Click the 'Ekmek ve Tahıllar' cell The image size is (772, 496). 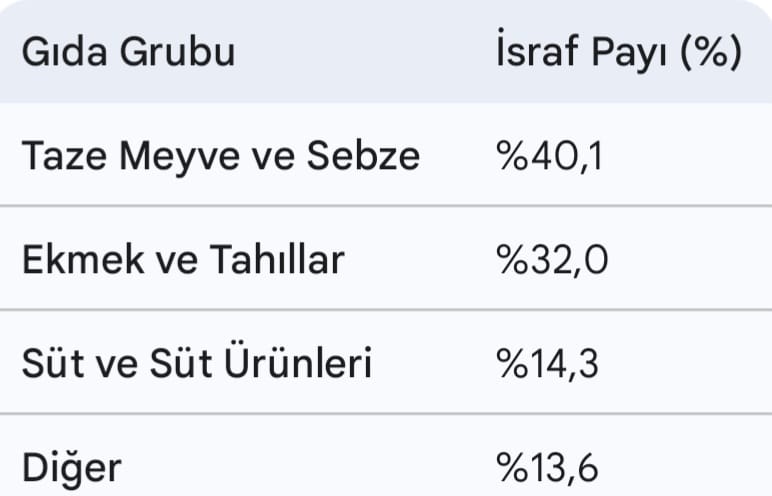point(182,260)
